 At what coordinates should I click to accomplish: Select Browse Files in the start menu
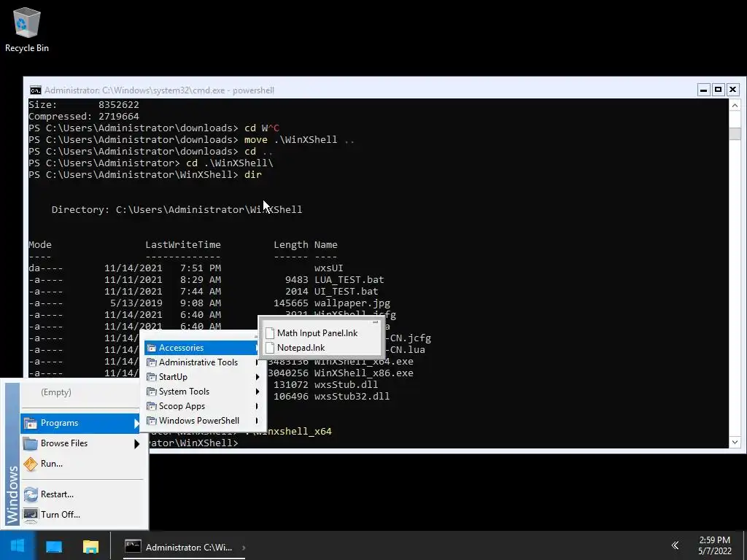(82, 443)
